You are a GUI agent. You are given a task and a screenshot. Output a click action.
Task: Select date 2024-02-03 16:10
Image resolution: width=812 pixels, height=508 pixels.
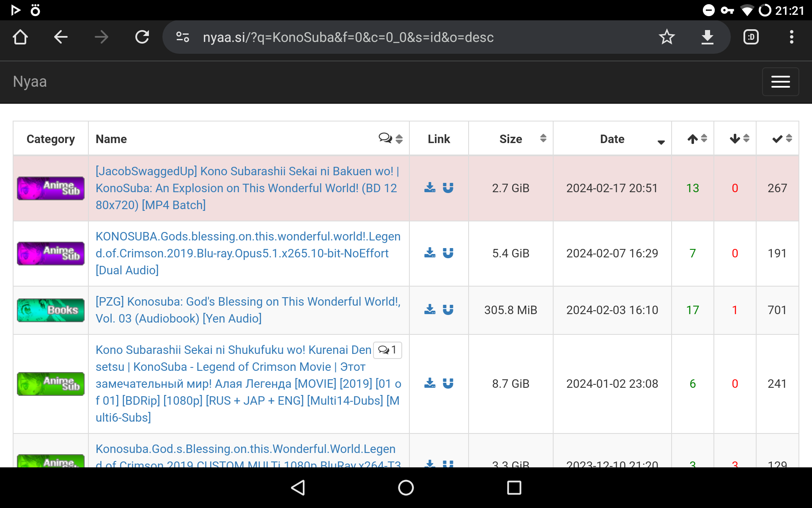(x=612, y=310)
